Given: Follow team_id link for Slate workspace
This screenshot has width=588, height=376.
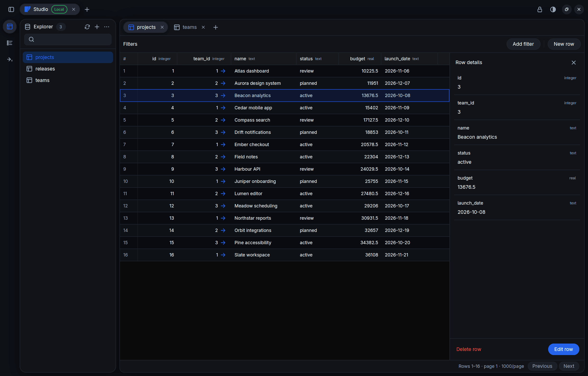Looking at the screenshot, I should [x=223, y=255].
